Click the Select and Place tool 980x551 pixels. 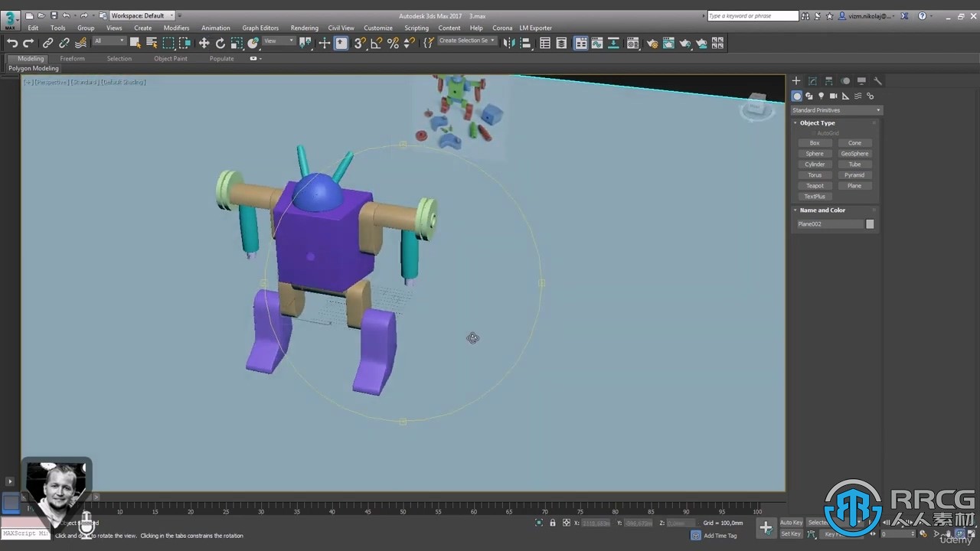[253, 44]
